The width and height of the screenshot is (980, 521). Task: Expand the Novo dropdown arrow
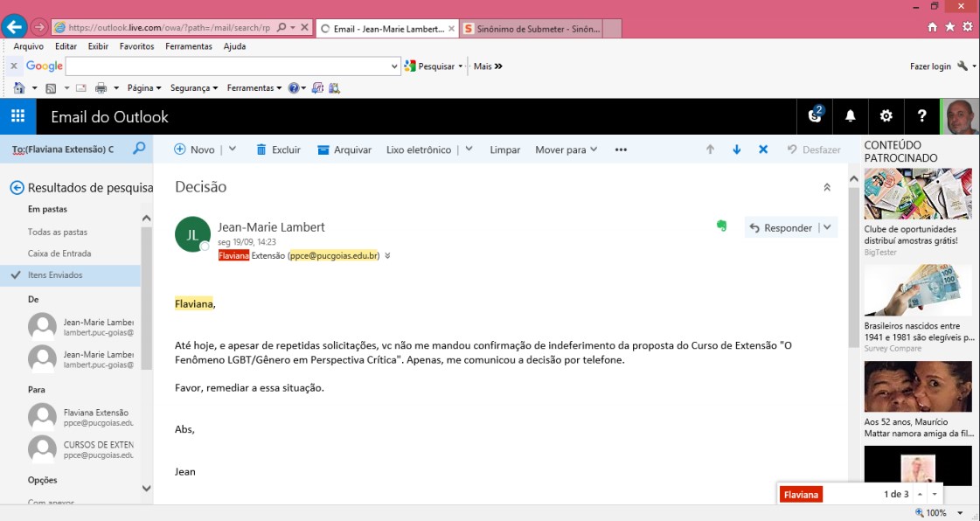tap(232, 149)
